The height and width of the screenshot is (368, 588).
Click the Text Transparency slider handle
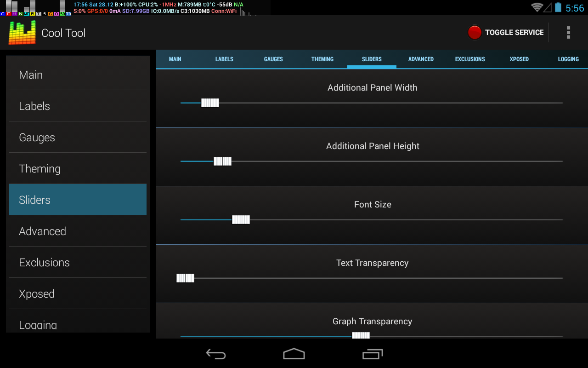(185, 278)
